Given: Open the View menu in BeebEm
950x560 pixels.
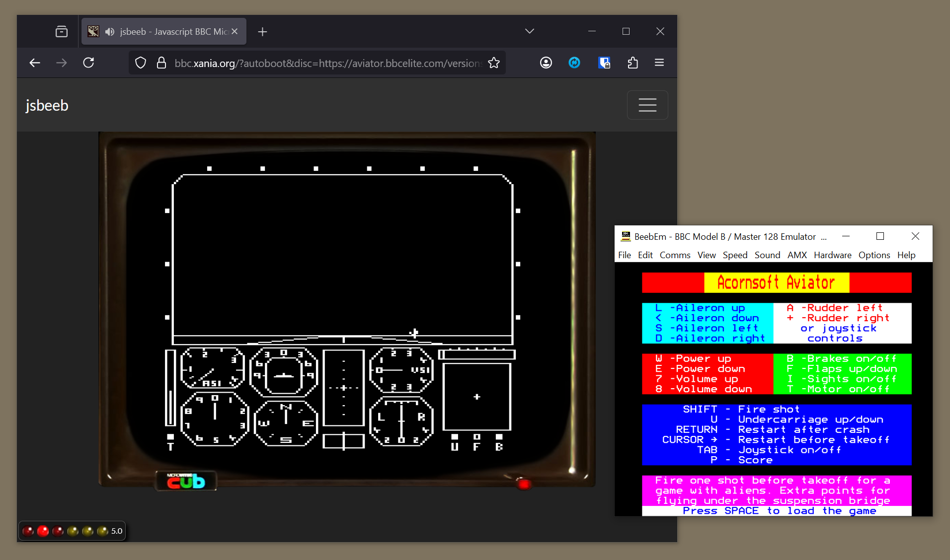Looking at the screenshot, I should coord(707,255).
